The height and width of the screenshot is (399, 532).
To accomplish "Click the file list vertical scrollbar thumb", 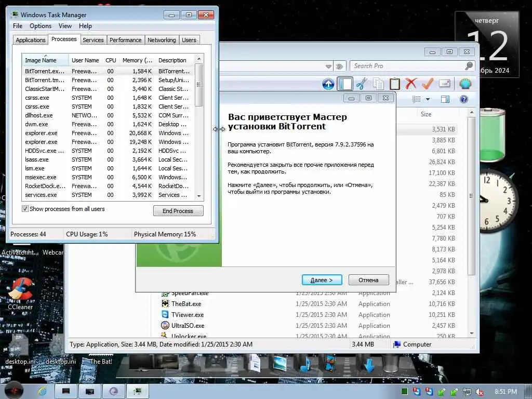I will [471, 195].
